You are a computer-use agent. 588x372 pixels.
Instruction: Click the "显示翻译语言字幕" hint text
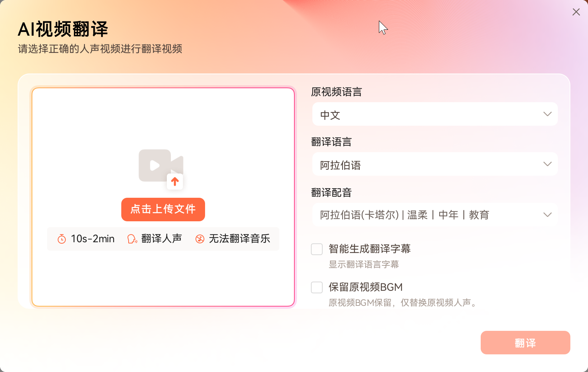[x=364, y=265]
